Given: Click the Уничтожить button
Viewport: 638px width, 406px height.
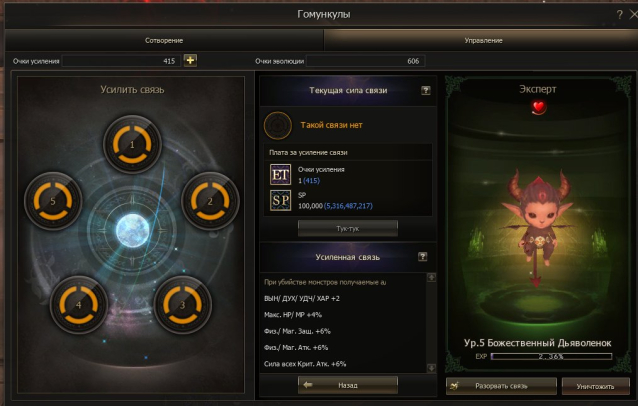Looking at the screenshot, I should pos(596,386).
